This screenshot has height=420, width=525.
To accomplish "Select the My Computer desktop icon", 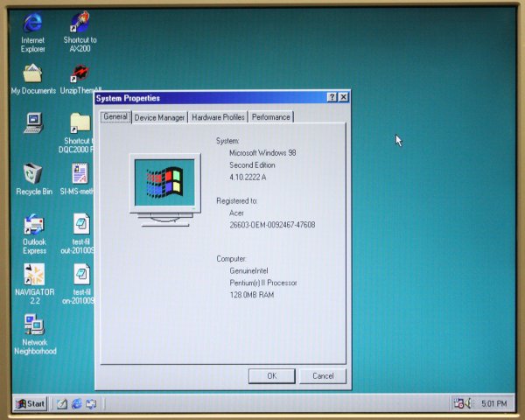I will [x=33, y=122].
